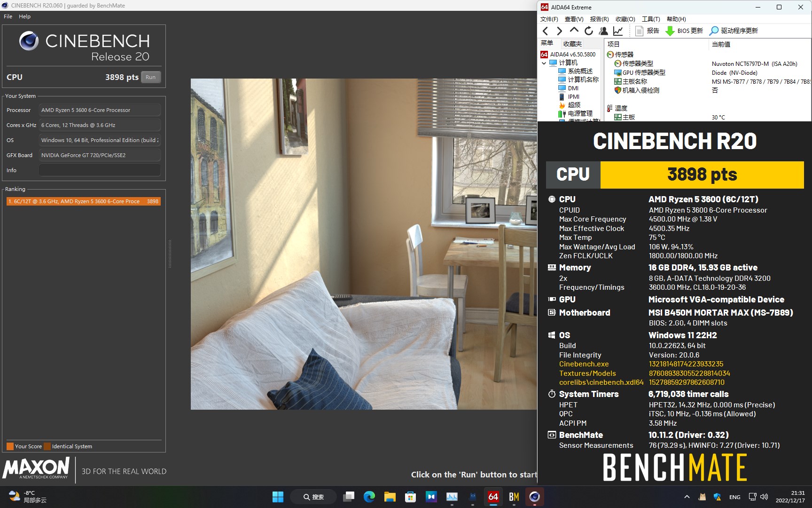Click AIDA64 refresh icon
Screen dimensions: 812x508
coord(588,31)
